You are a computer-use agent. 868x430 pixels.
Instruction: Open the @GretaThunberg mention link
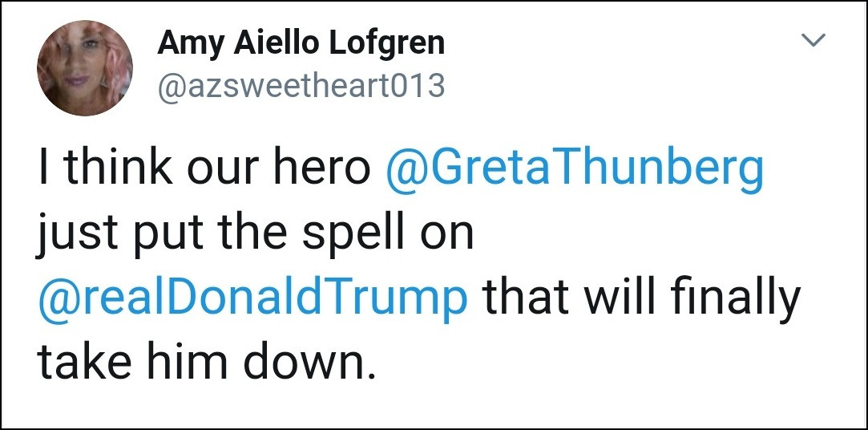[574, 169]
